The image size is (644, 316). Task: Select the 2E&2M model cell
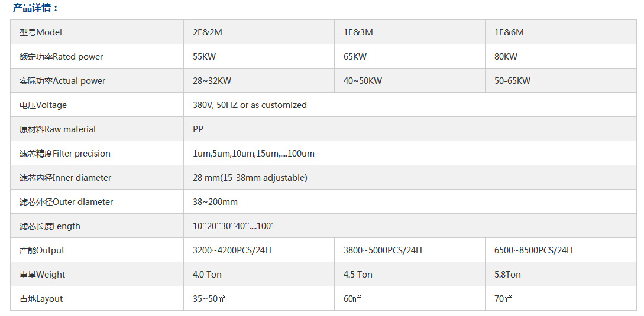[259, 32]
